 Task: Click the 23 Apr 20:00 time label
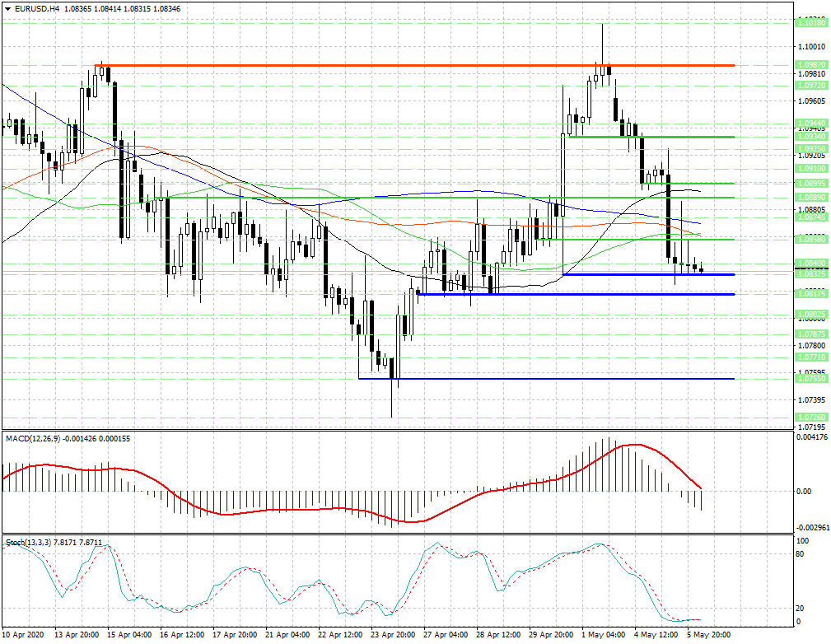(x=393, y=635)
